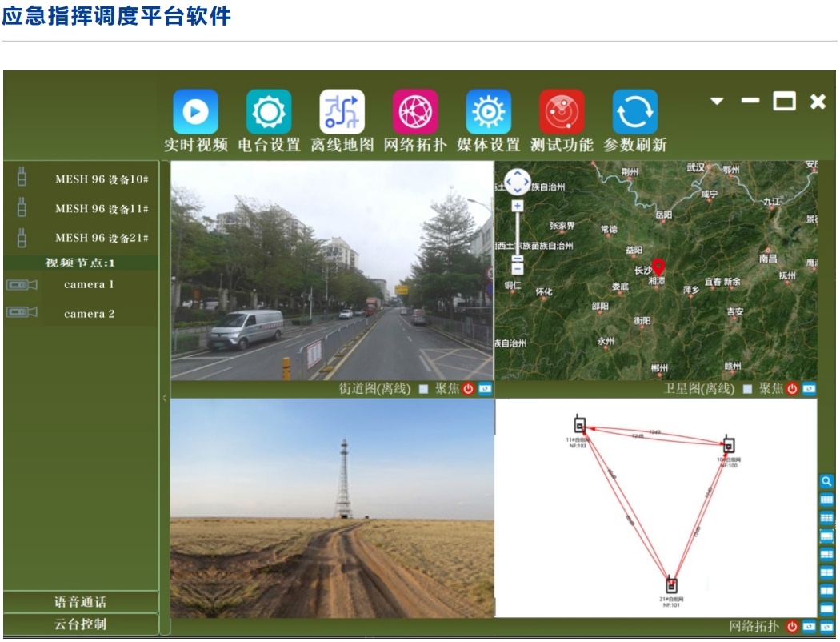This screenshot has height=642, width=840.
Task: Select MESH 96 设备10# in device list
Action: point(101,179)
